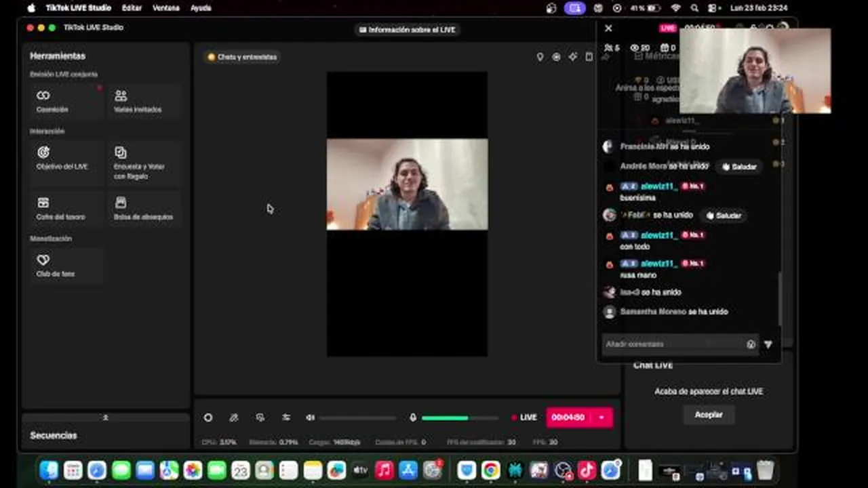868x488 pixels.
Task: Open the Club de fans tool
Action: (66, 266)
